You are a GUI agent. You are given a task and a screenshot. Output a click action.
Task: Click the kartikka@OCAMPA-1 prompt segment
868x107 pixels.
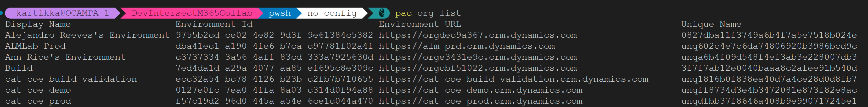coord(63,13)
